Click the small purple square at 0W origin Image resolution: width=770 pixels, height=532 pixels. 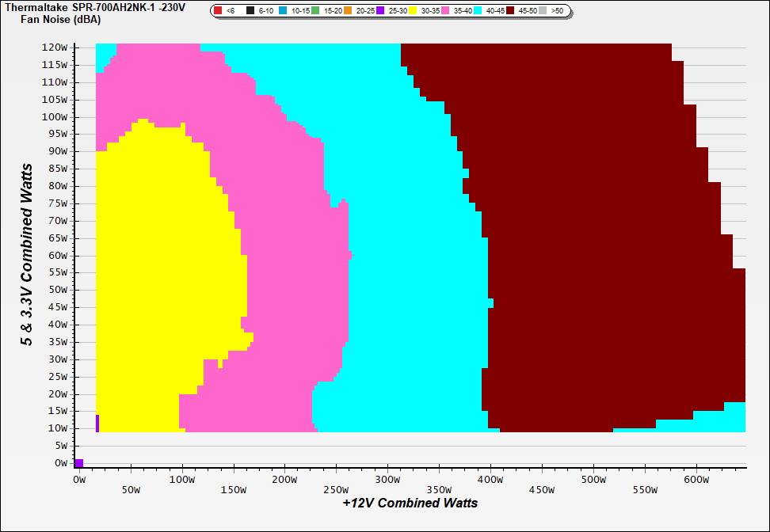click(x=78, y=463)
